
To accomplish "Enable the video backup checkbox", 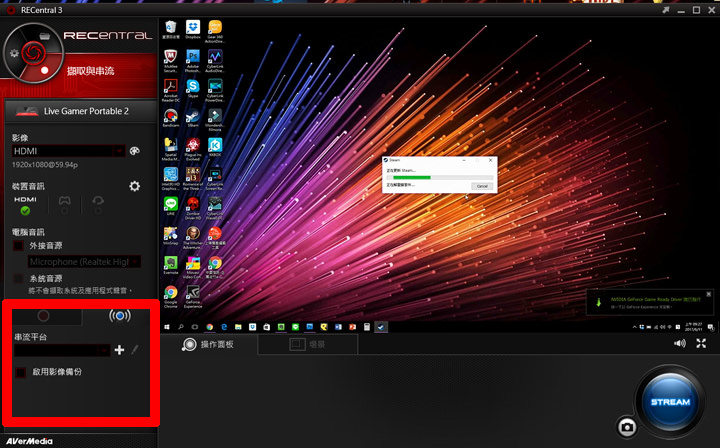I will [20, 372].
